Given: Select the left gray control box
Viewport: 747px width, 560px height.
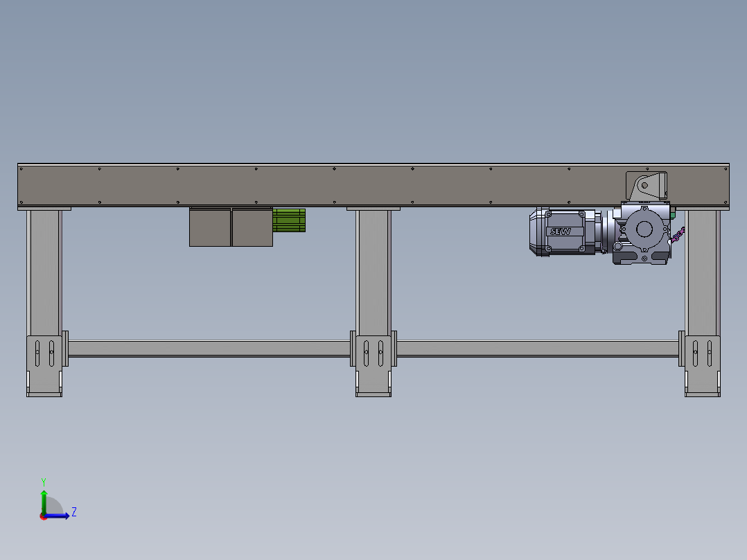Looking at the screenshot, I should (210, 227).
